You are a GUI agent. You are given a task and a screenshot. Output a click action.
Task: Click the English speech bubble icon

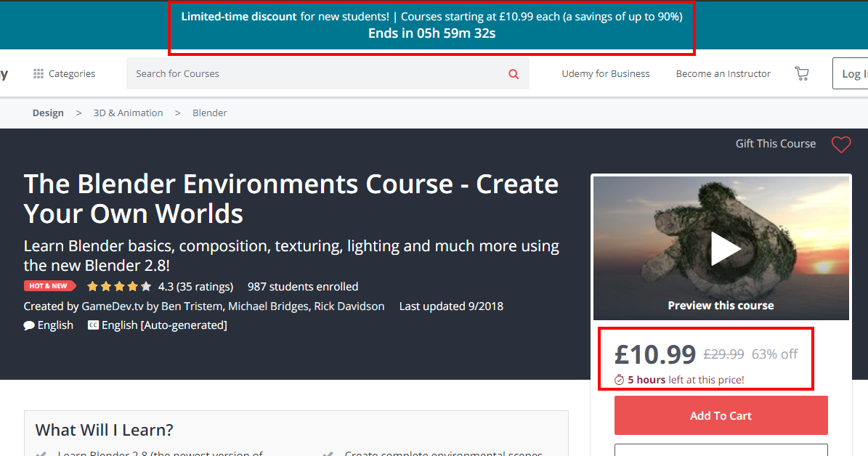click(29, 325)
